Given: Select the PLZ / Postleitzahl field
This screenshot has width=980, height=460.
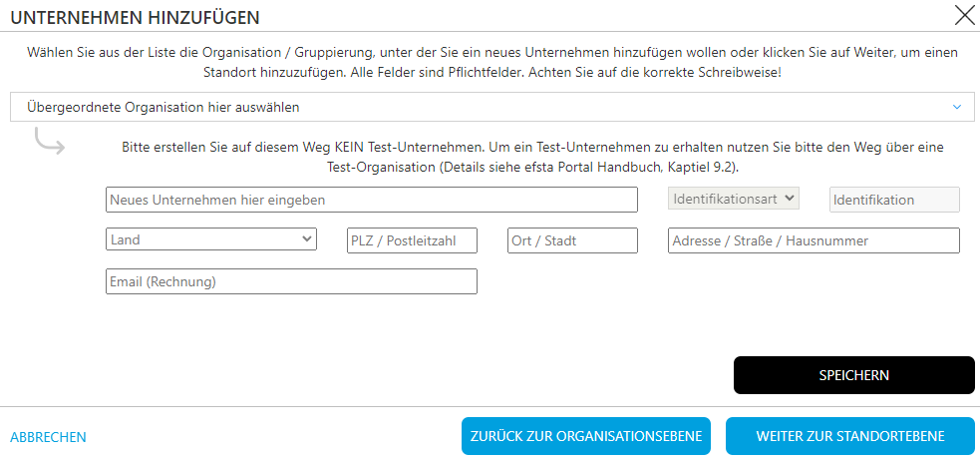Looking at the screenshot, I should coord(412,240).
